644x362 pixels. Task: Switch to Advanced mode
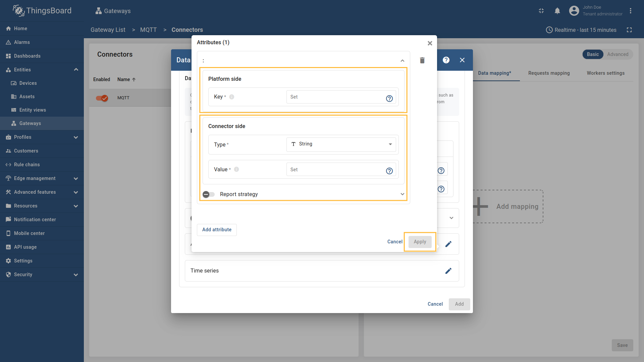[x=618, y=54]
